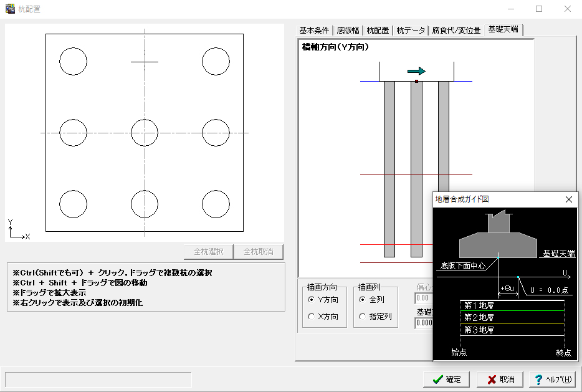Open the 底版幅 tab
Screen dimensions: 582x392
[x=348, y=30]
